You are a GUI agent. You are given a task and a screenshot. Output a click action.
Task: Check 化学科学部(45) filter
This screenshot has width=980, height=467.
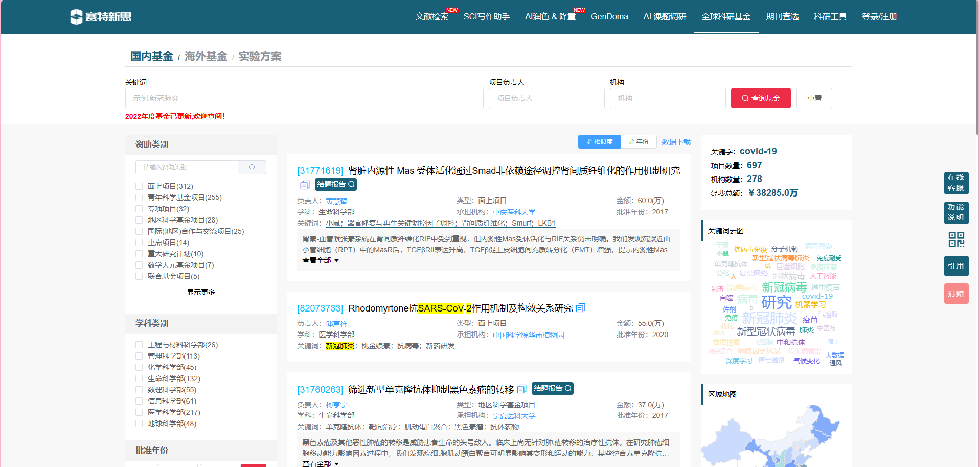coord(139,367)
